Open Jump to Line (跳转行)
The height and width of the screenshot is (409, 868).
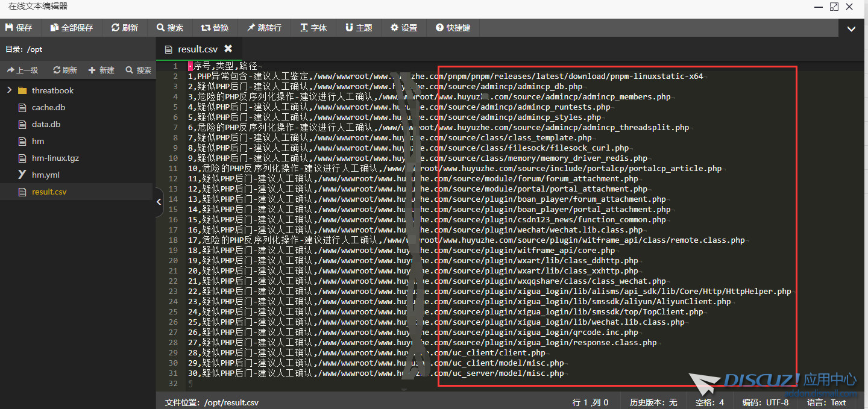click(x=264, y=28)
